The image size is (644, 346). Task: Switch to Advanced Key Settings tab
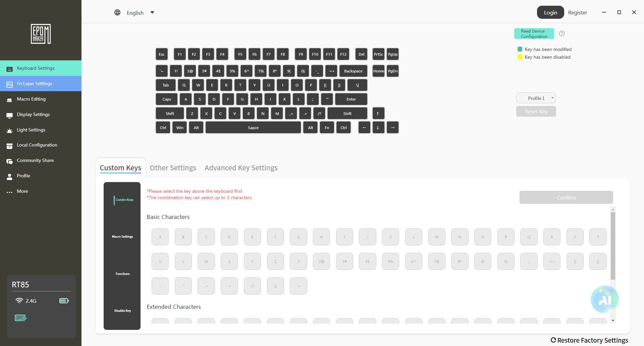pyautogui.click(x=241, y=168)
